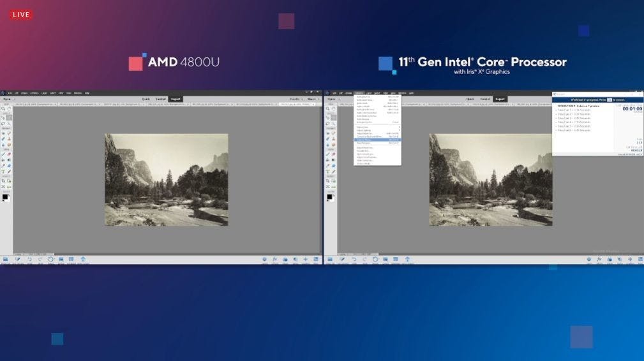Screen dimensions: 644x361
Task: Click the Rotate icon in the AMD window
Action: [x=51, y=259]
